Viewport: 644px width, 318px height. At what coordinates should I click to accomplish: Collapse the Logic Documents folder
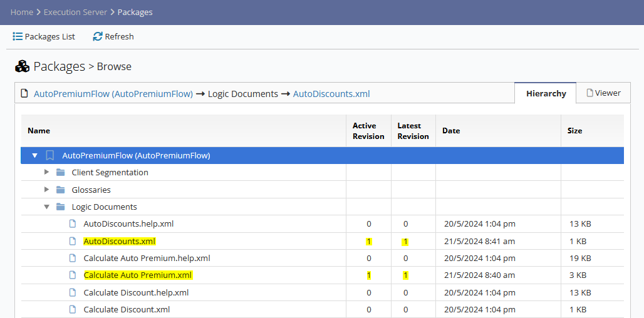point(46,207)
